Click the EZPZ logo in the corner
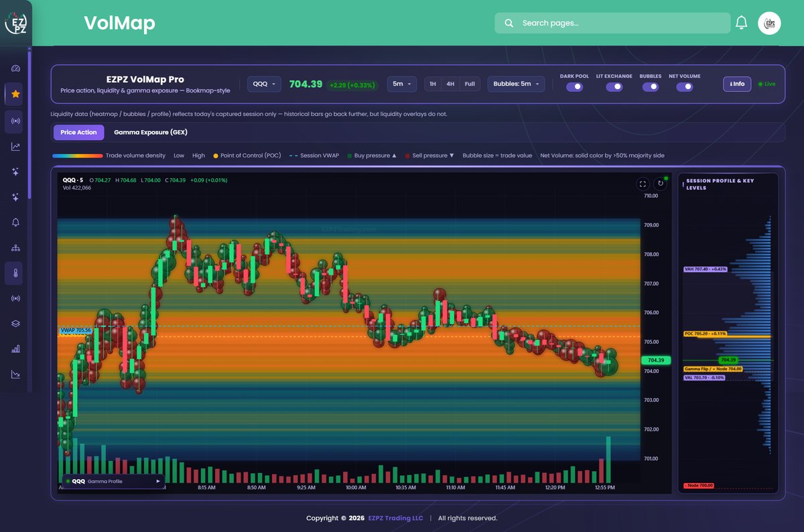The image size is (804, 532). tap(15, 23)
